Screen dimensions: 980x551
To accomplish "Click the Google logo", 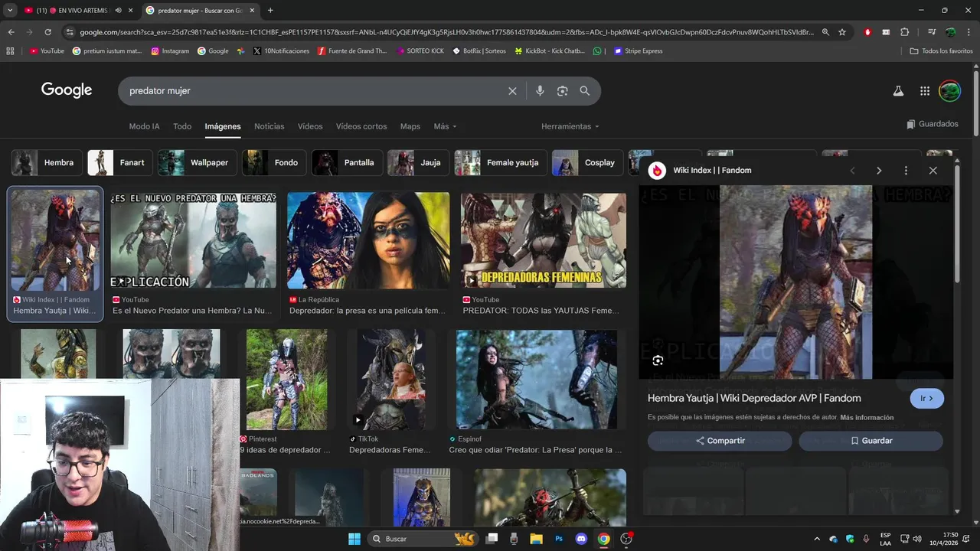I will tap(67, 90).
